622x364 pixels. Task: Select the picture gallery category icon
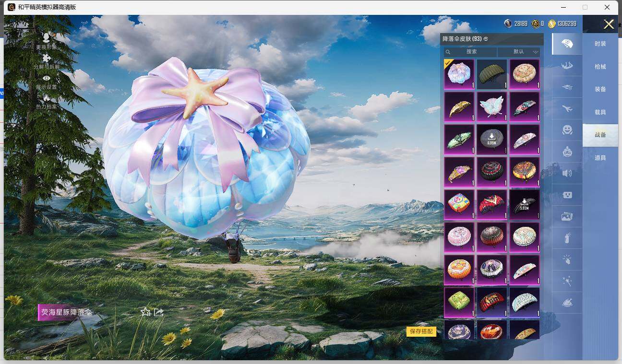click(567, 217)
